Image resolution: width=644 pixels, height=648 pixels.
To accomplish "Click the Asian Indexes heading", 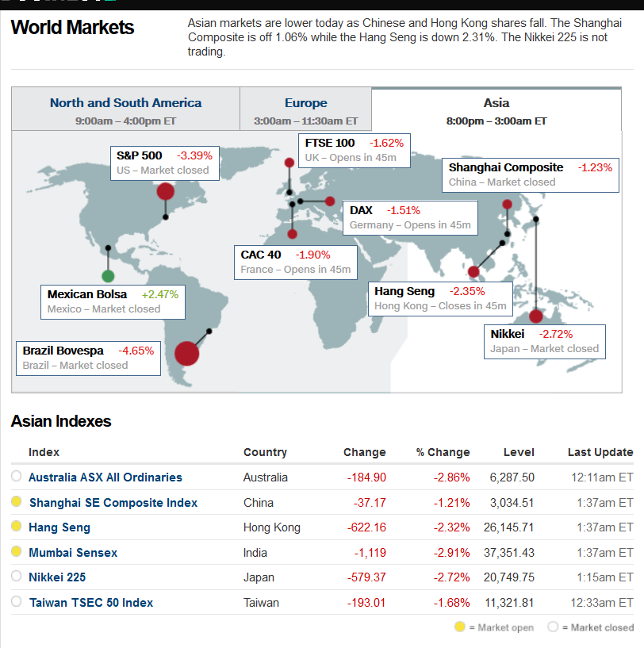I will [x=61, y=421].
